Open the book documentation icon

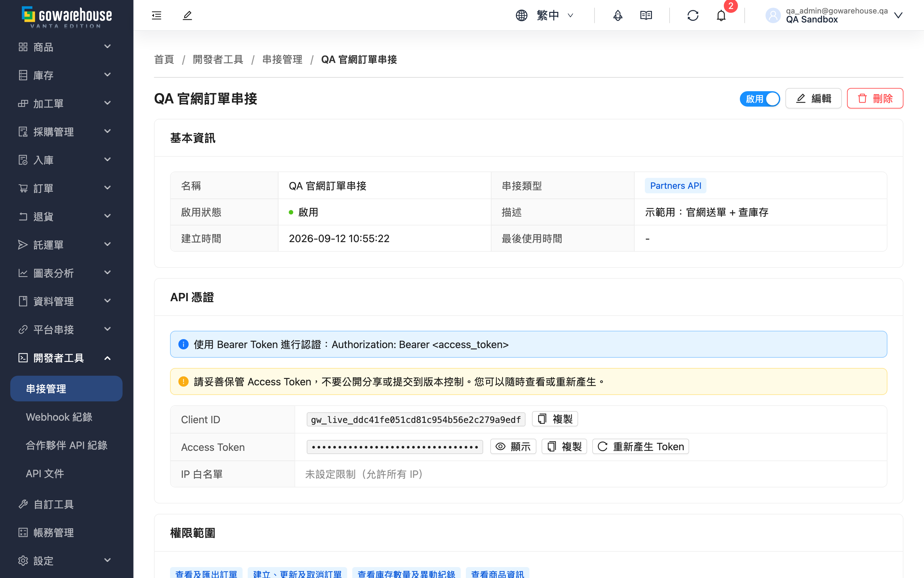point(646,15)
